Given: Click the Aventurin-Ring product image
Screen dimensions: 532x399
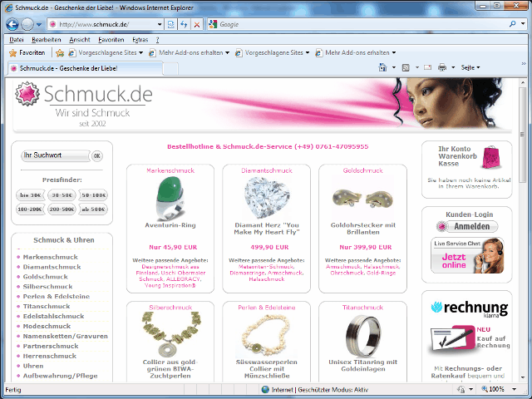Looking at the screenshot, I should tap(170, 198).
